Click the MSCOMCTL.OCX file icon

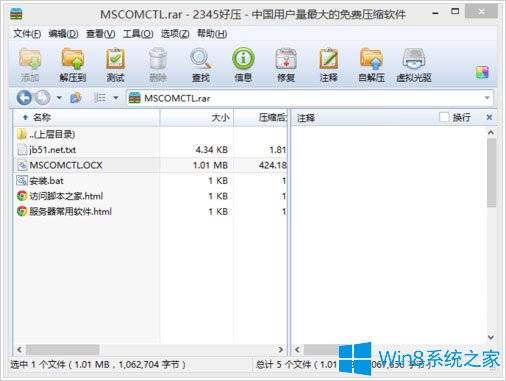(22, 165)
